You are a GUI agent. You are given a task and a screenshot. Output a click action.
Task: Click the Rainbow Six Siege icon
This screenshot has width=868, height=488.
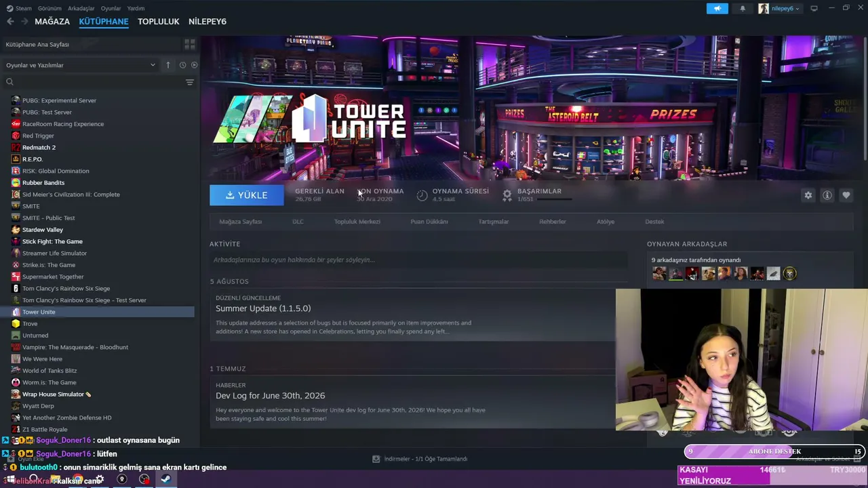(x=16, y=289)
